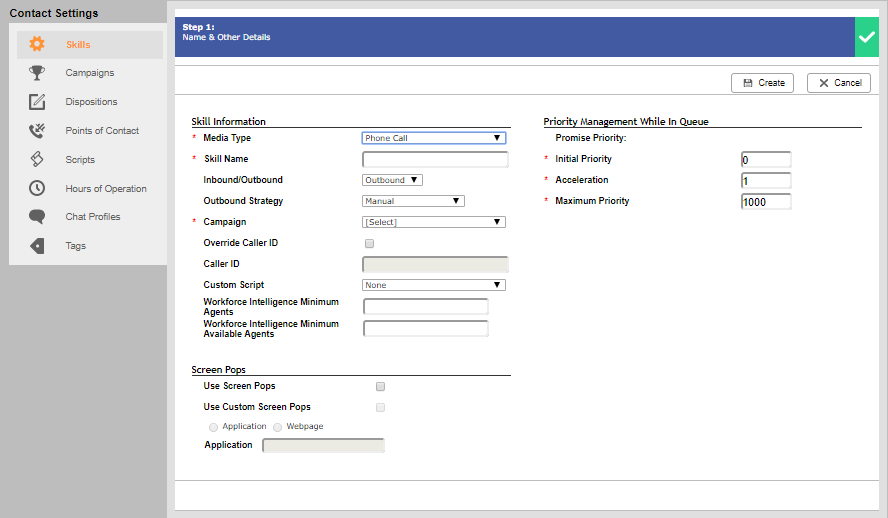Click the Scripts icon in sidebar
Screen dimensions: 888x518
coord(37,159)
